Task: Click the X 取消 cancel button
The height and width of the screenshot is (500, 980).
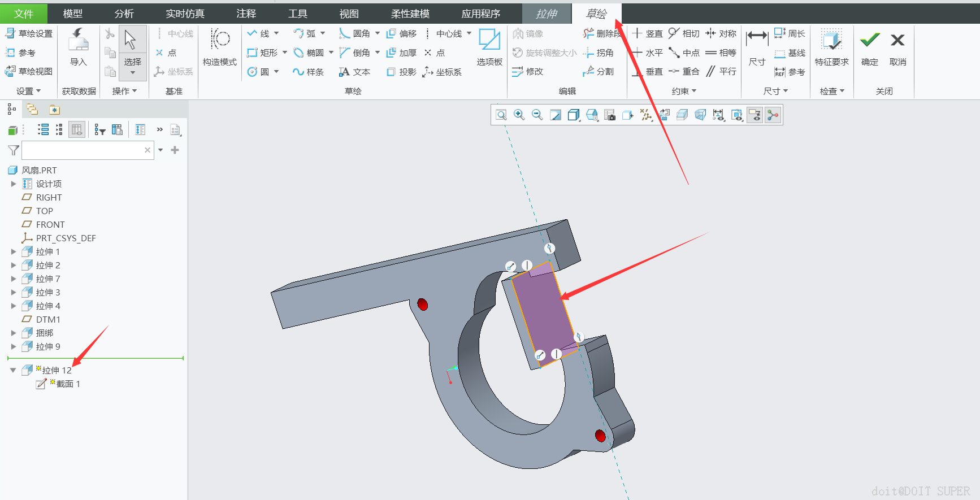Action: 897,49
